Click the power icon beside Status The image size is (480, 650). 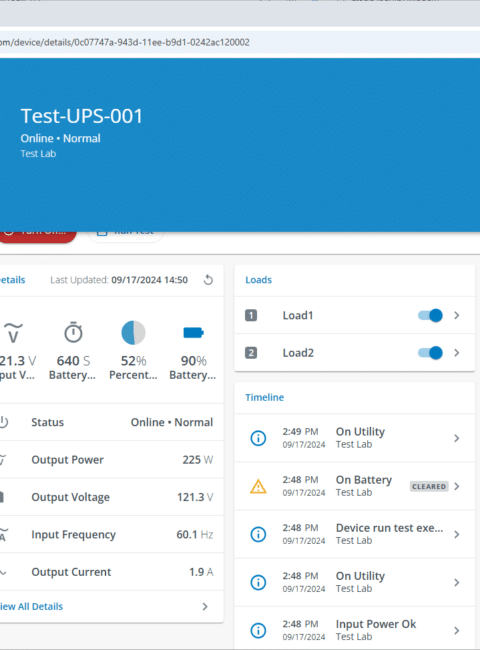[3, 422]
